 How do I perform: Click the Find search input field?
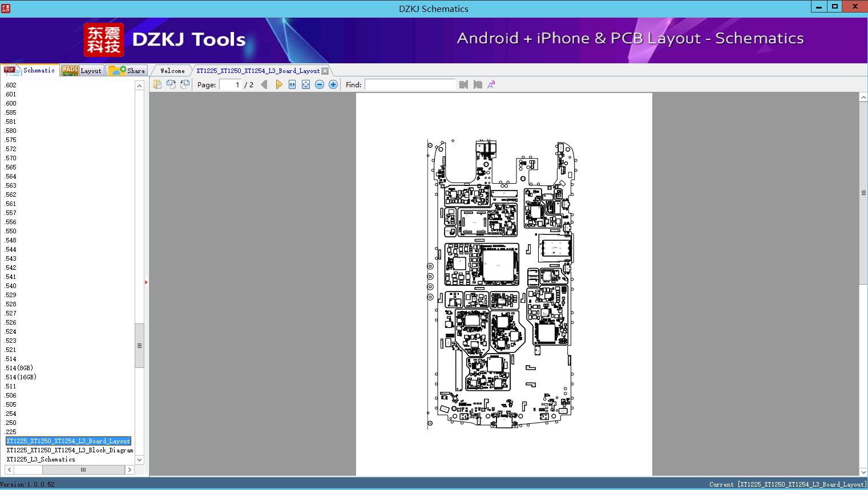pos(410,84)
